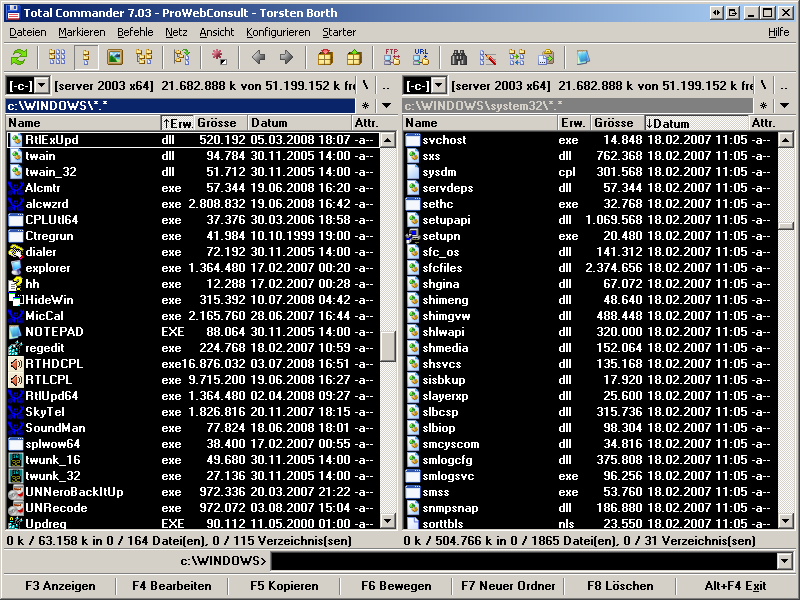Sort left panel by Name column
800x600 pixels.
pyautogui.click(x=83, y=123)
